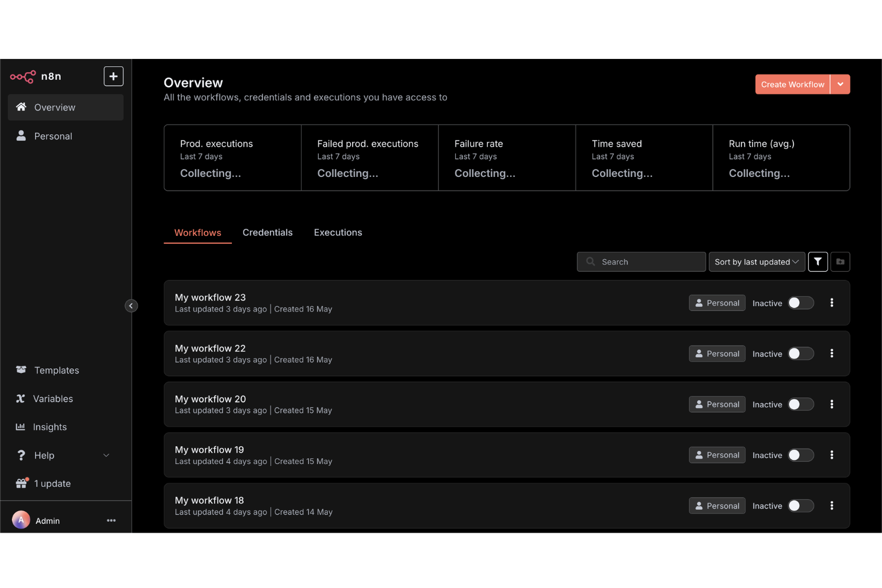882x588 pixels.
Task: Open the Sort by last updated dropdown
Action: [756, 262]
